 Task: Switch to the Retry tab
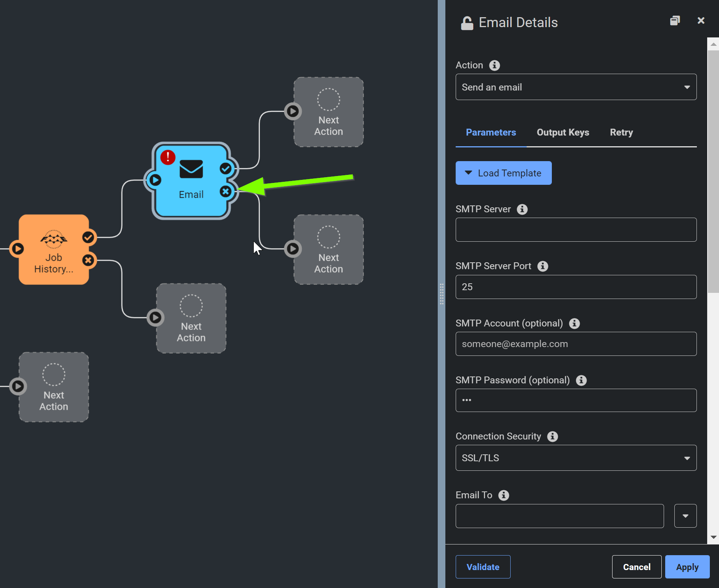[x=621, y=132]
